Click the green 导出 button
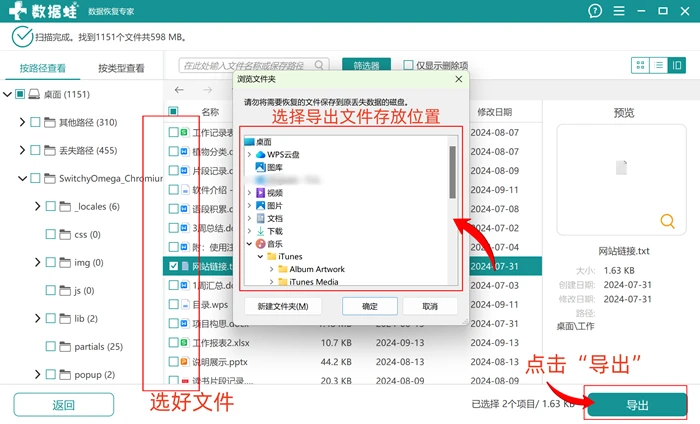The width and height of the screenshot is (700, 424). click(x=637, y=405)
